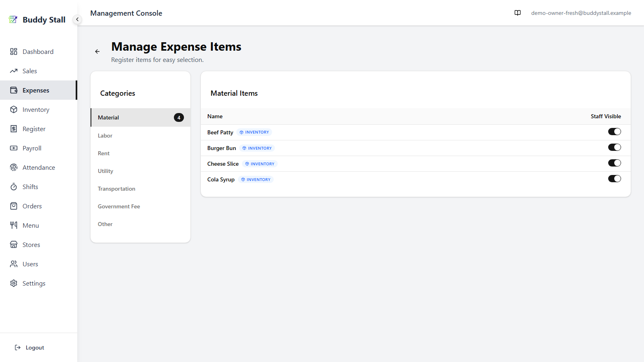This screenshot has width=644, height=362.
Task: Click the Buddy Stall brand name
Action: pos(44,20)
